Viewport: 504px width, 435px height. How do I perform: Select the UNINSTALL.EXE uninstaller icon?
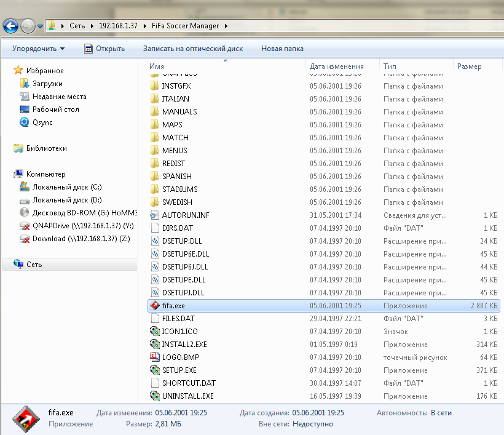(155, 396)
